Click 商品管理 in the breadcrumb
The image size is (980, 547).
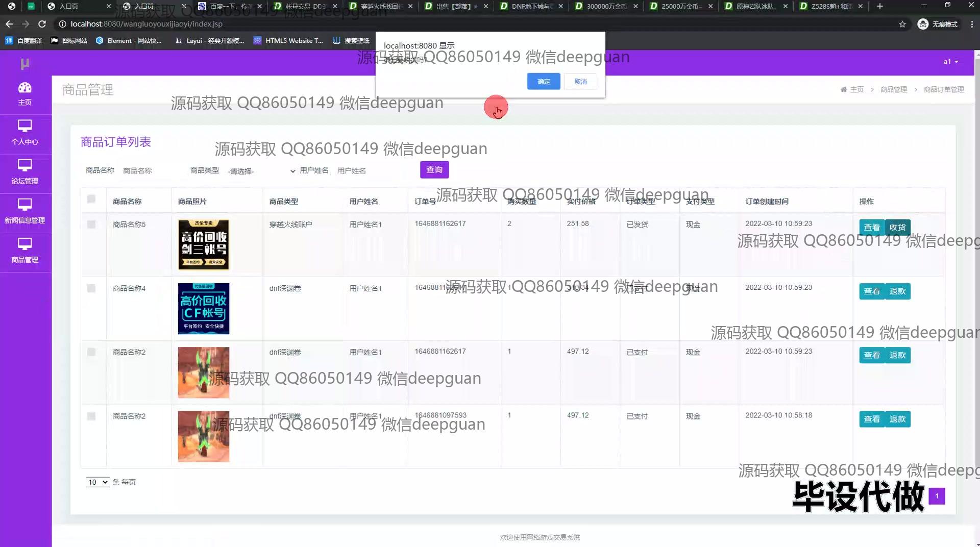[893, 89]
